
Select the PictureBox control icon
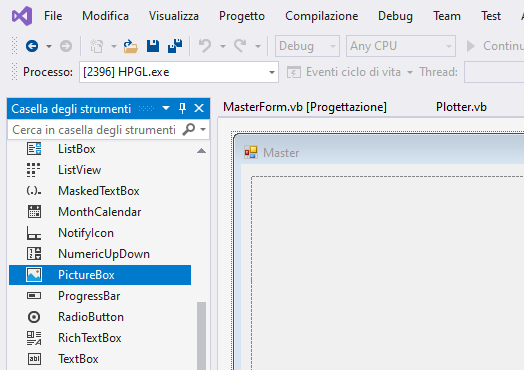[34, 275]
